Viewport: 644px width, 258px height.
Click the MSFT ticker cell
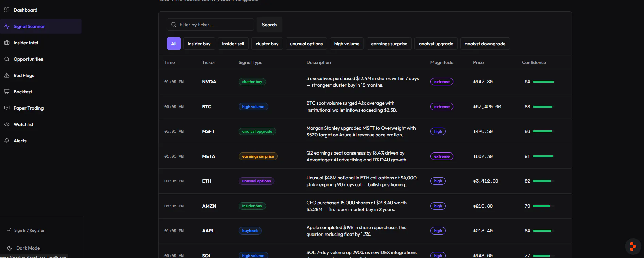(x=208, y=131)
